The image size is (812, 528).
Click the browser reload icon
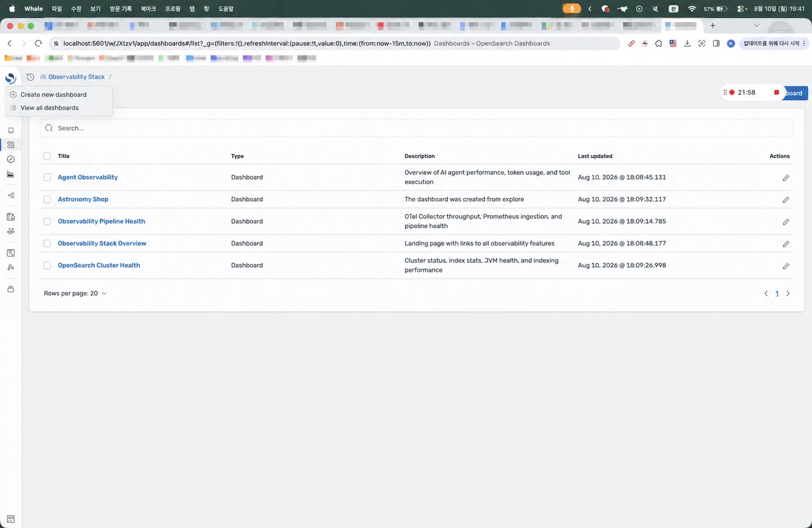38,43
